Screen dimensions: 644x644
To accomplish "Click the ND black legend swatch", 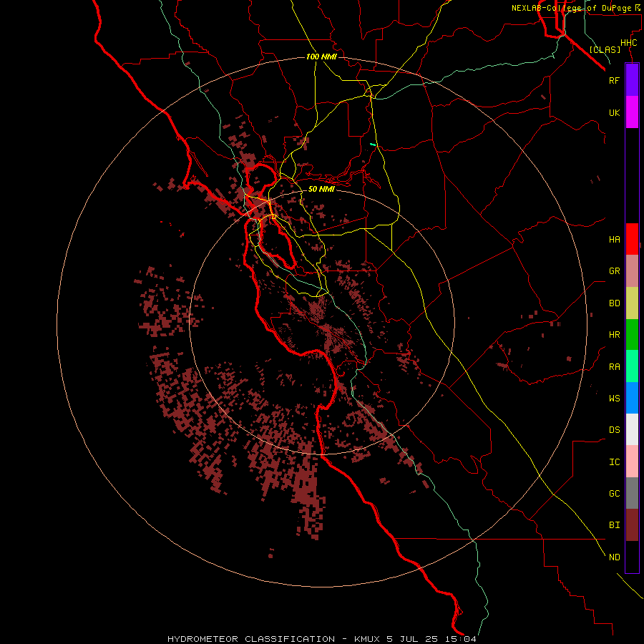I will coord(632,557).
